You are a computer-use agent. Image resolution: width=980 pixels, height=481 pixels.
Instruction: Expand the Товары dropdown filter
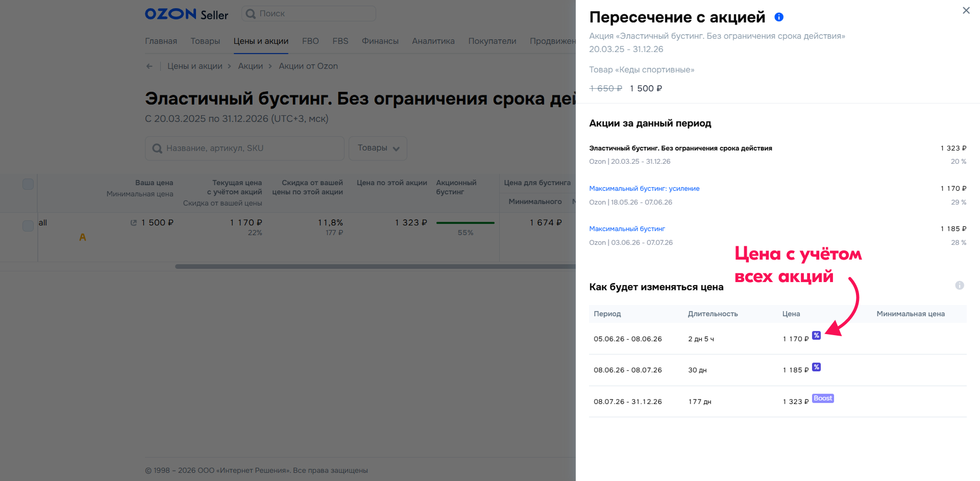378,148
